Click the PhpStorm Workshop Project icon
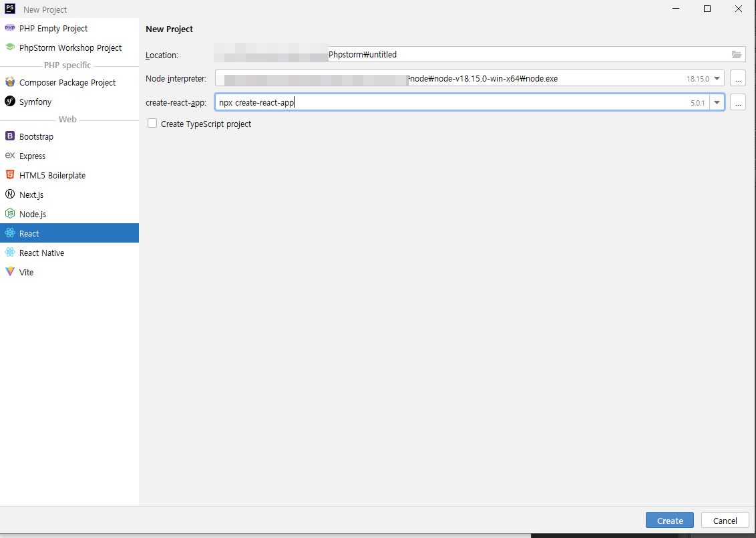This screenshot has height=538, width=756. click(9, 47)
